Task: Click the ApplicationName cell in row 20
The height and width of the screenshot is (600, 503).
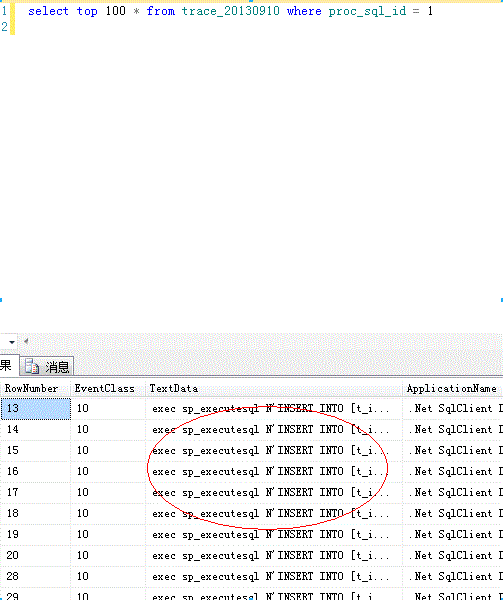Action: [x=453, y=556]
